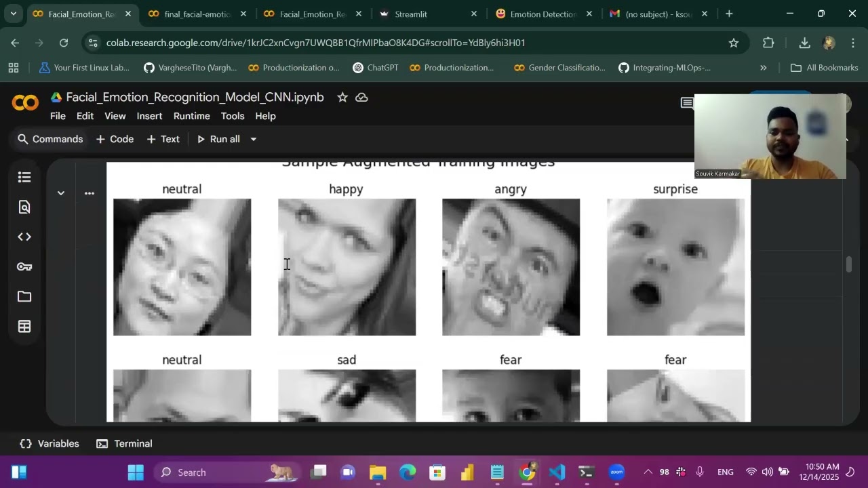Click the Colab logo
This screenshot has height=488, width=868.
tap(25, 103)
